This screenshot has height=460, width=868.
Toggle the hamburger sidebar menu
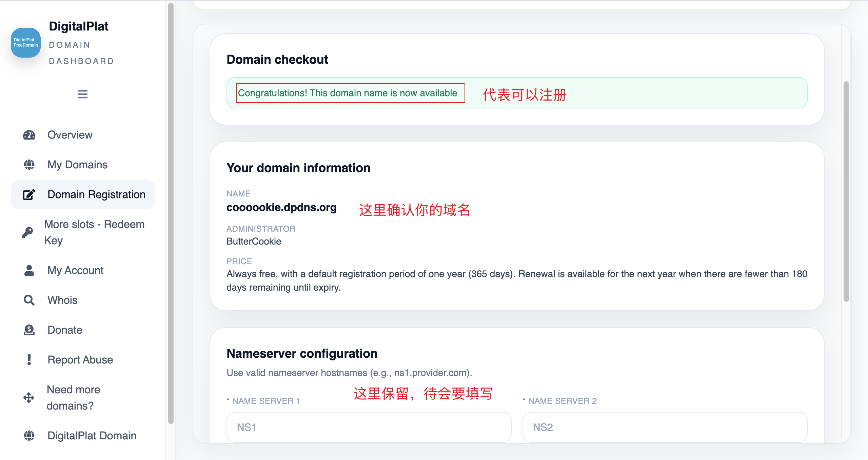tap(83, 94)
